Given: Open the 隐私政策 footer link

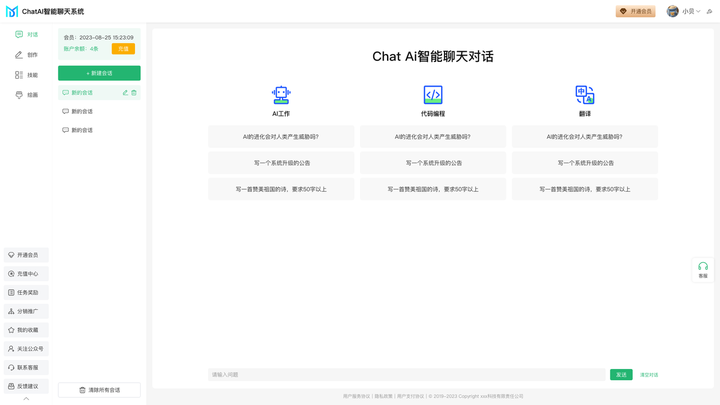Looking at the screenshot, I should 383,396.
